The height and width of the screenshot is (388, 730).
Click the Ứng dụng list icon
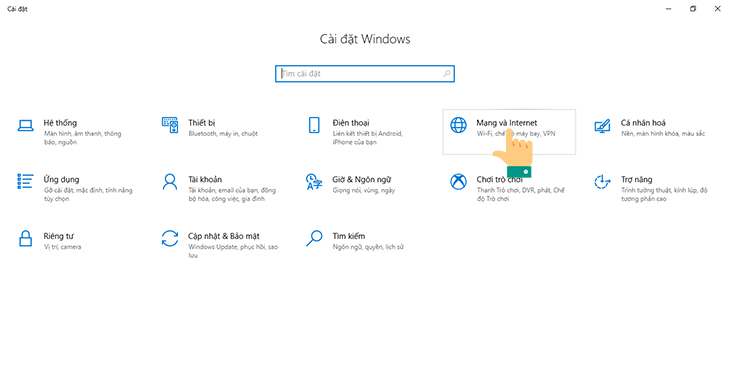point(26,182)
